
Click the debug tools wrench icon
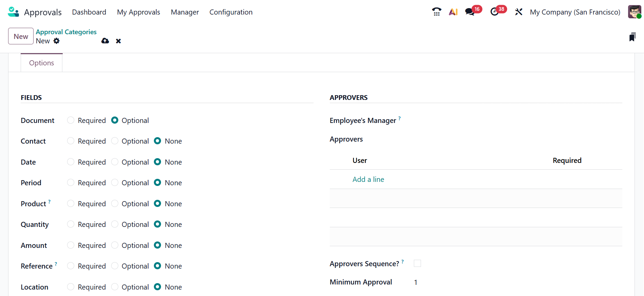[519, 12]
